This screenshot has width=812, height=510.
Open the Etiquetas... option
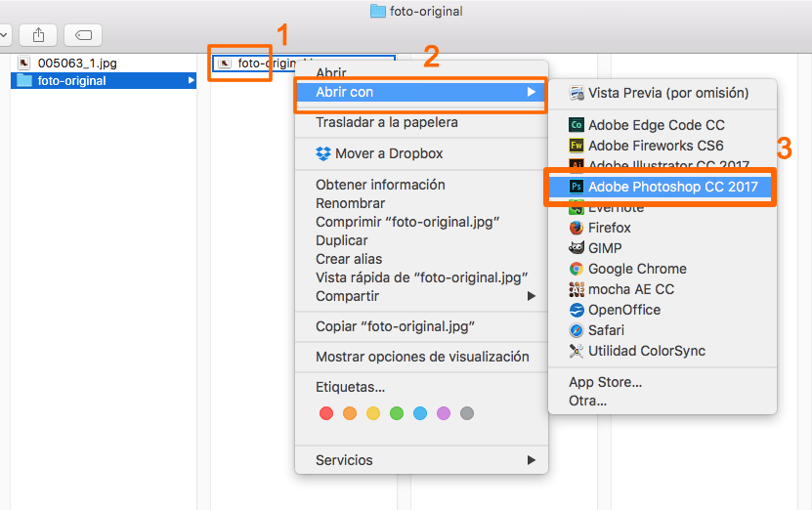(x=350, y=387)
